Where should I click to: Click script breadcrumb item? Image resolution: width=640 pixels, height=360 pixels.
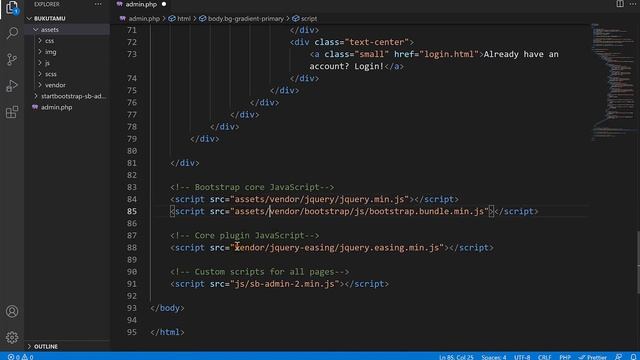point(305,18)
